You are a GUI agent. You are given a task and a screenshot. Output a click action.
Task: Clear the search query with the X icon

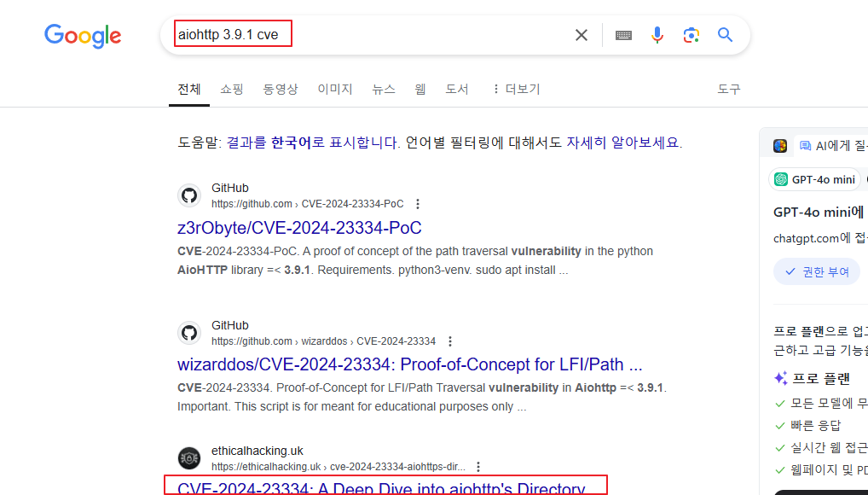coord(582,35)
